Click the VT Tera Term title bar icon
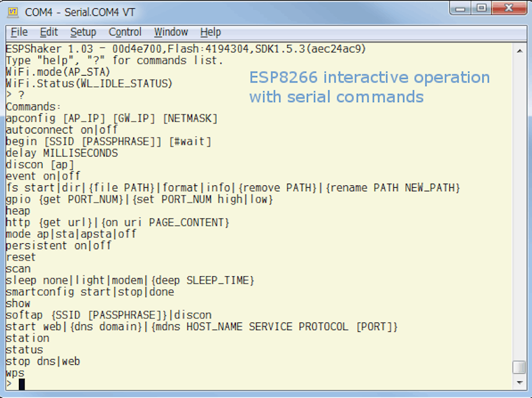 (x=13, y=12)
